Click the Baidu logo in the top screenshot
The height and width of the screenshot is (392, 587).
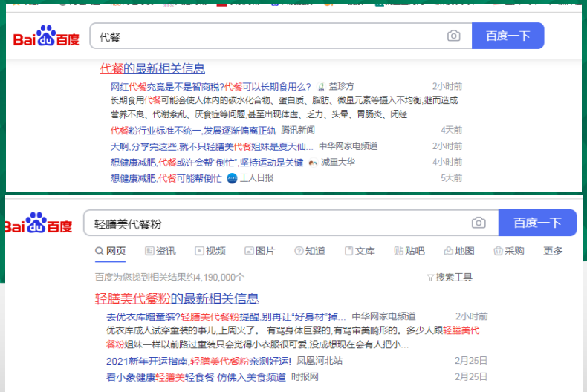[x=46, y=36]
